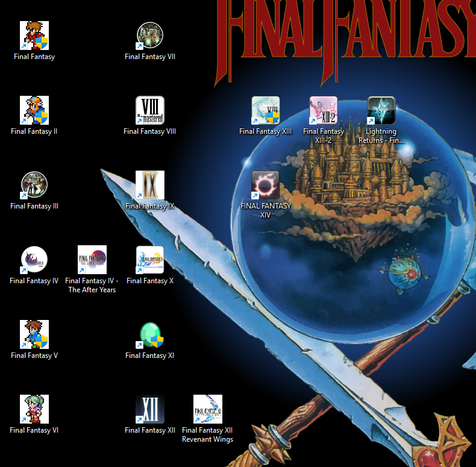The width and height of the screenshot is (476, 467).
Task: Click the 'Final Fantasy VIII' label text
Action: coord(149,131)
